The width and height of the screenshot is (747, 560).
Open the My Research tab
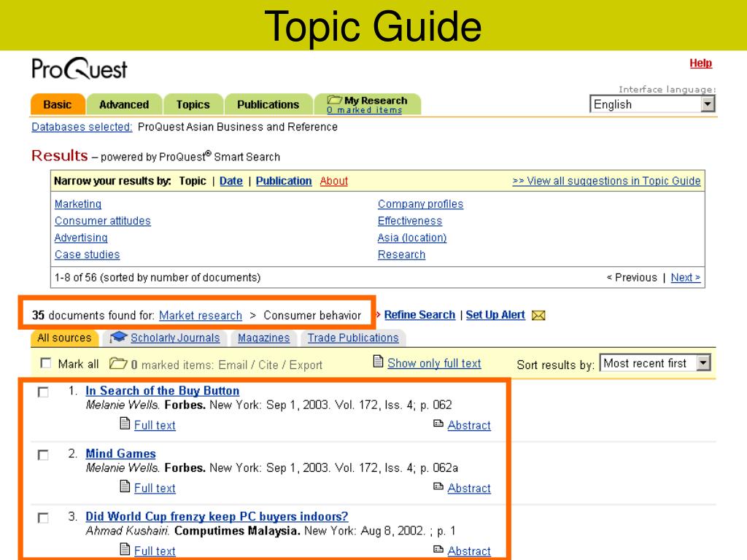(368, 104)
